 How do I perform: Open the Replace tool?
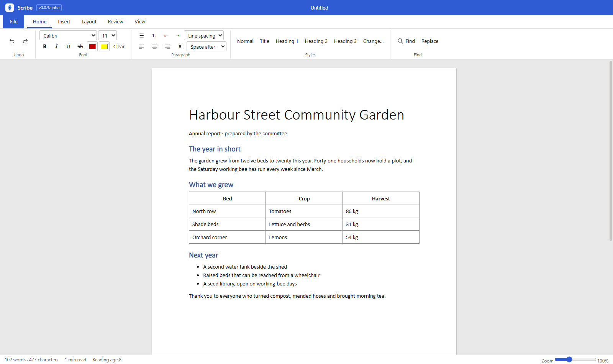430,41
